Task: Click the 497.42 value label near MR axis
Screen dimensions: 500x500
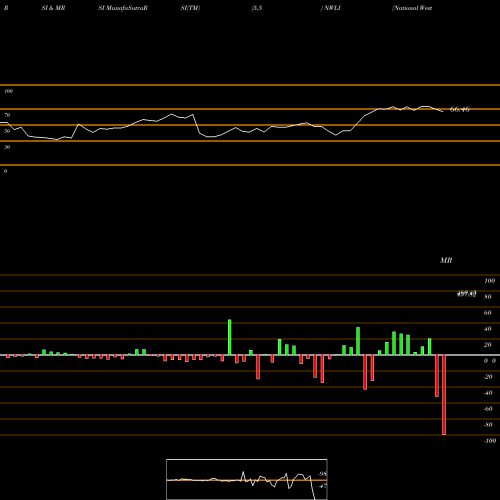Action: pos(466,294)
